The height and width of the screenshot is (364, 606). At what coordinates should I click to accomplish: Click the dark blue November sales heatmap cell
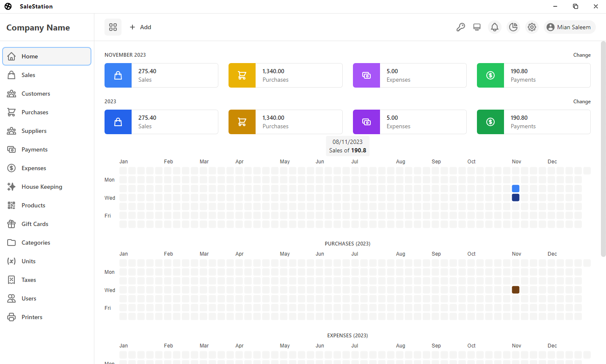[515, 197]
